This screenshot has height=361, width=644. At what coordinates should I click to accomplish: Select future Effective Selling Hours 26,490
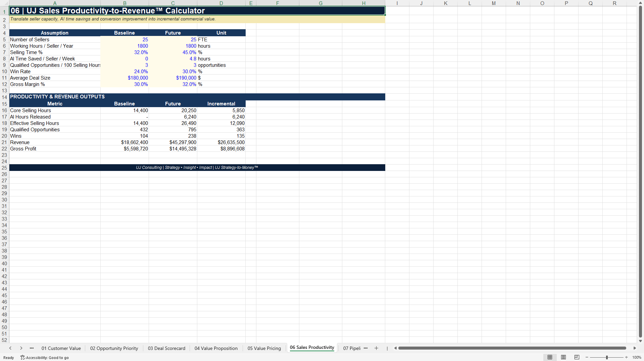coord(173,123)
